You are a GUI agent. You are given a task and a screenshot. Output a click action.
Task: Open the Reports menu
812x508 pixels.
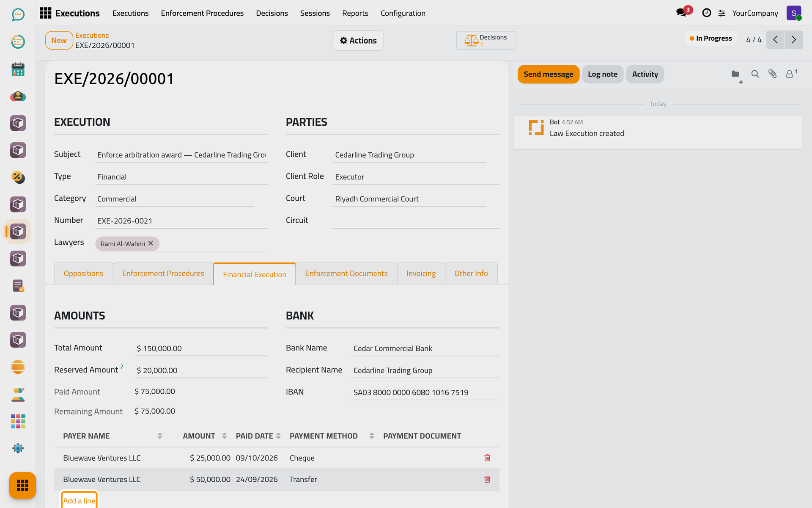pos(355,13)
